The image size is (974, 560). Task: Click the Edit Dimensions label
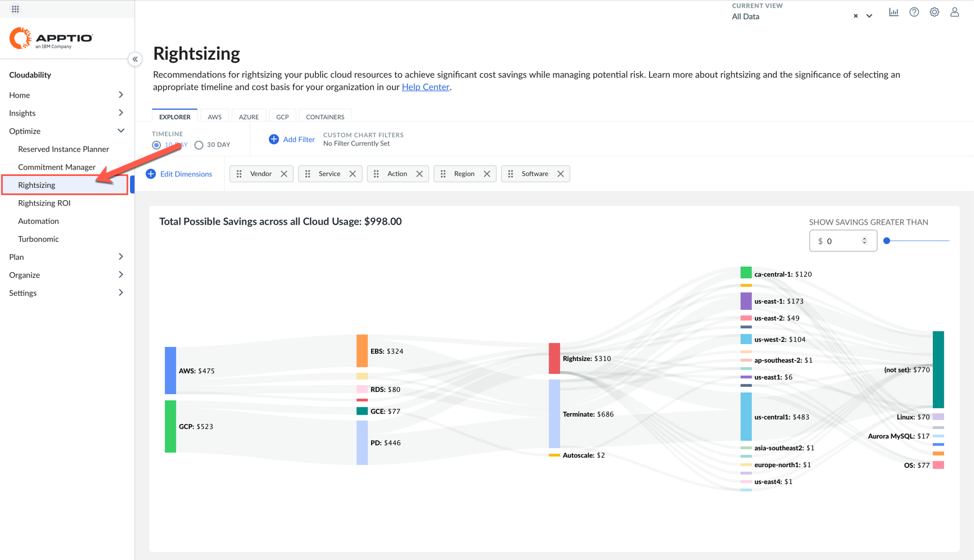tap(186, 174)
